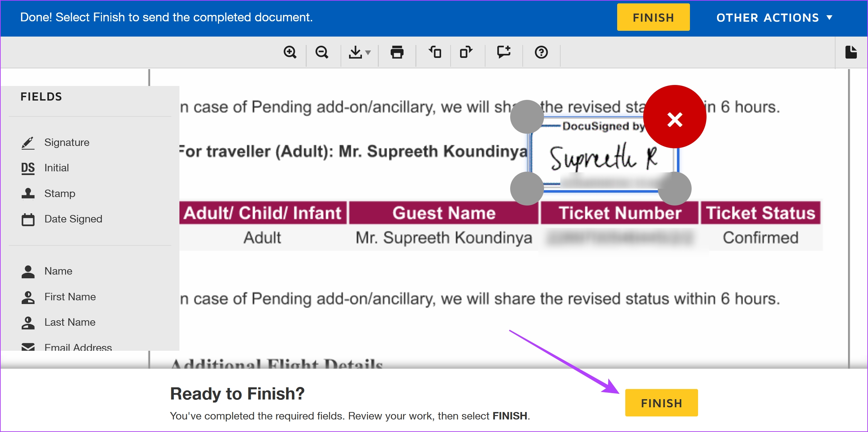
Task: Expand the Other Actions menu
Action: click(x=774, y=18)
